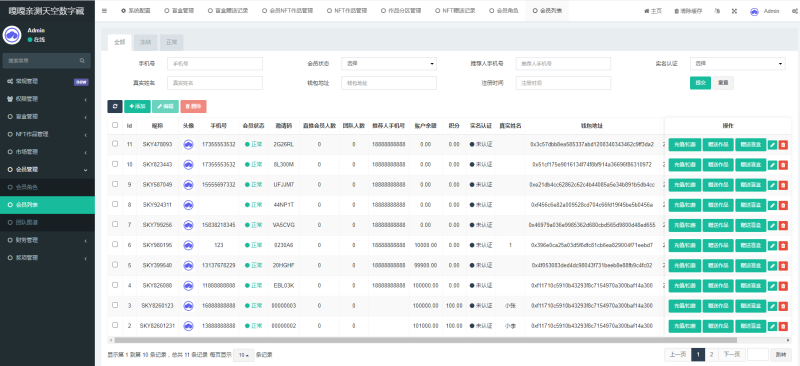Toggle the select-all checkbox in table header
The width and height of the screenshot is (800, 366).
115,125
